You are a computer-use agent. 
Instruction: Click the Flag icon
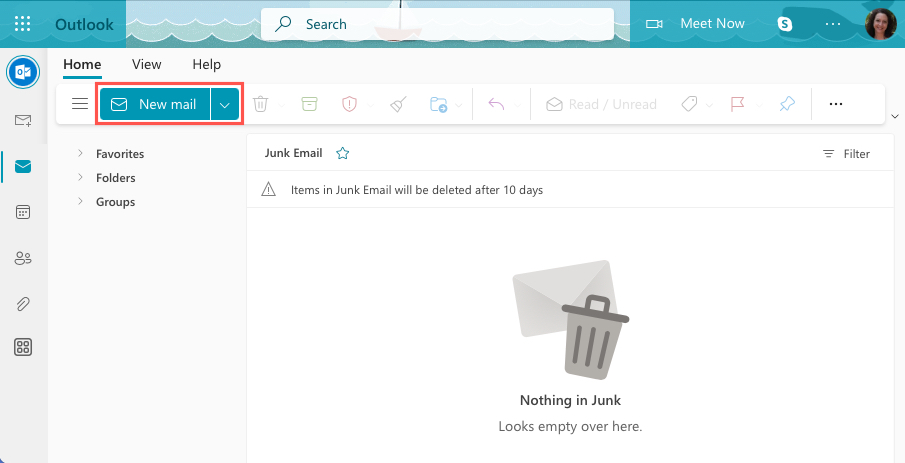[x=737, y=104]
